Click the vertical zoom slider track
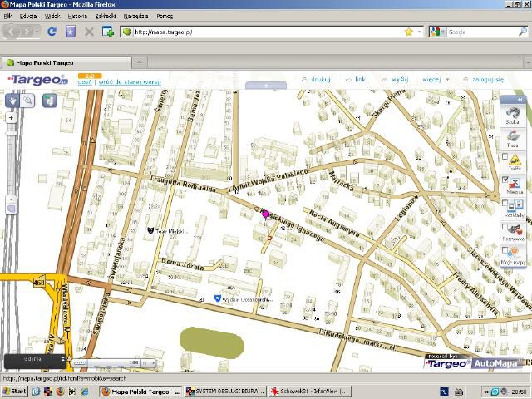This screenshot has height=399, width=532. point(11,159)
